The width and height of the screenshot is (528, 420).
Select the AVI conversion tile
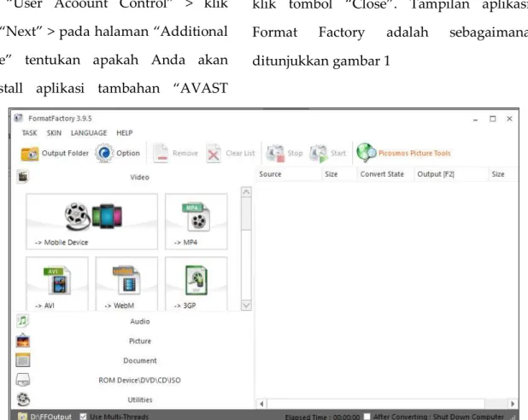(x=57, y=283)
